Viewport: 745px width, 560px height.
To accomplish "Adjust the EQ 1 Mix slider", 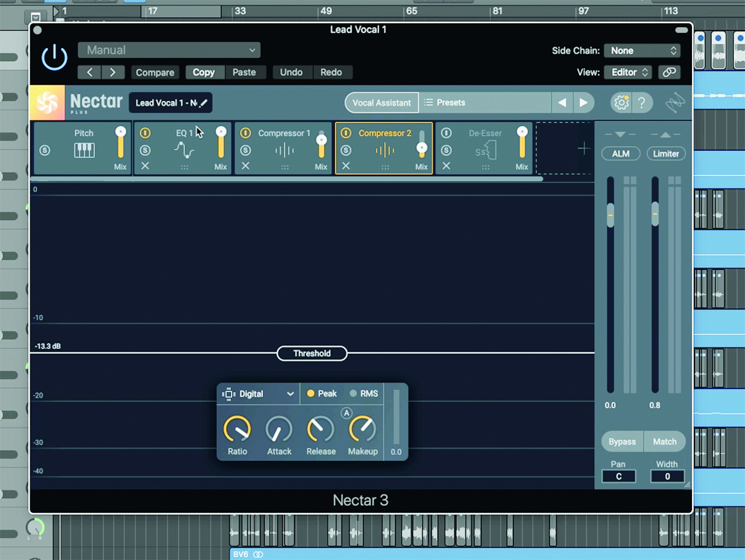I will 221,143.
